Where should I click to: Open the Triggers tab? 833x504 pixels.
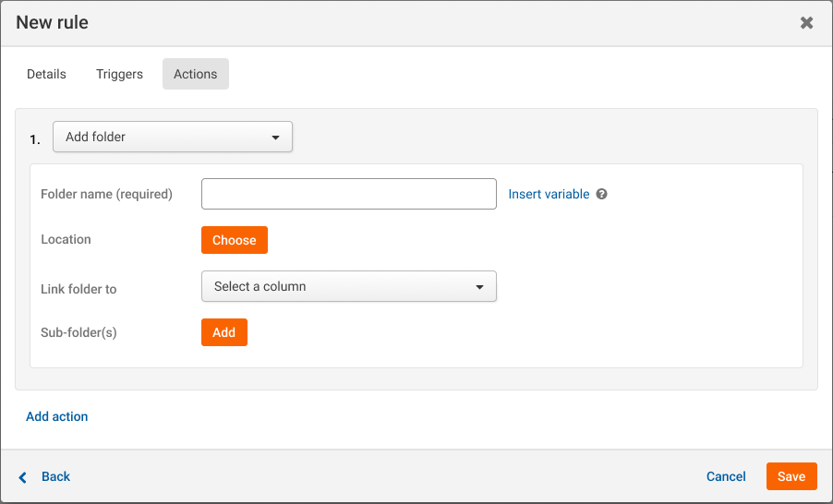[x=119, y=74]
